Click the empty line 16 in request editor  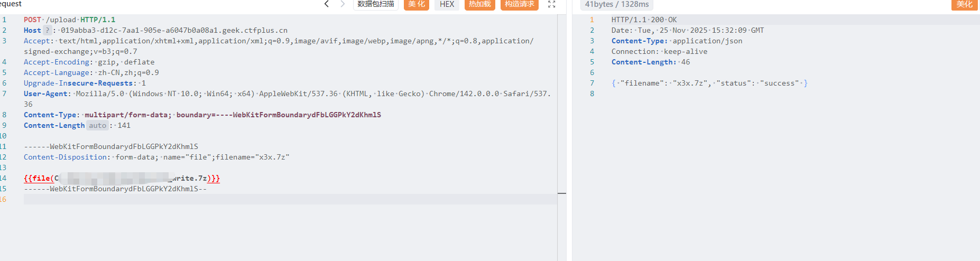[264, 199]
